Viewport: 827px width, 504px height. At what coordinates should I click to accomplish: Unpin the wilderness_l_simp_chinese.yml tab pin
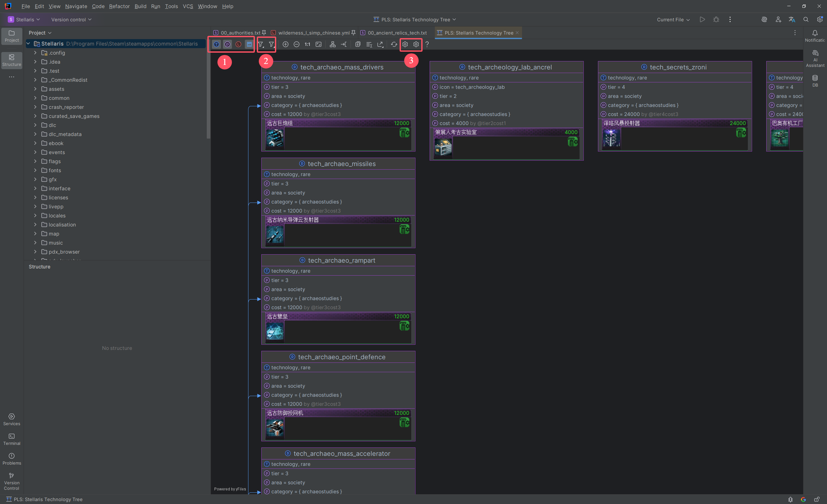click(353, 33)
